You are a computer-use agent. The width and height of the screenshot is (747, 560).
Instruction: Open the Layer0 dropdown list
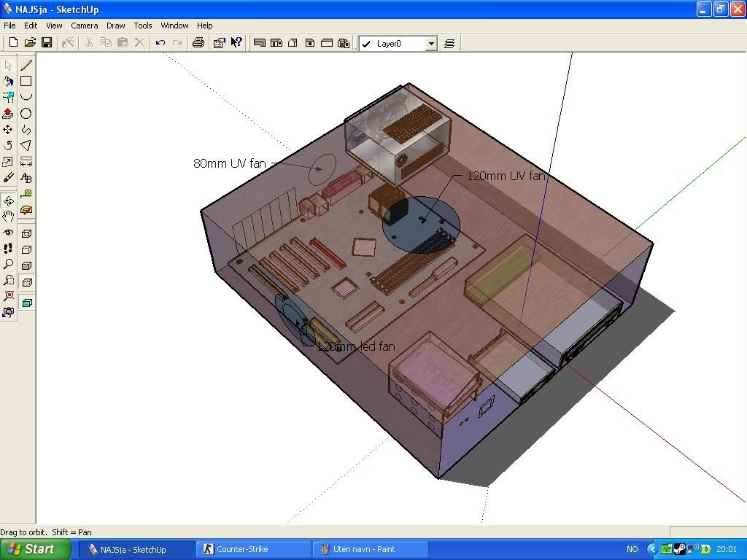(x=431, y=44)
